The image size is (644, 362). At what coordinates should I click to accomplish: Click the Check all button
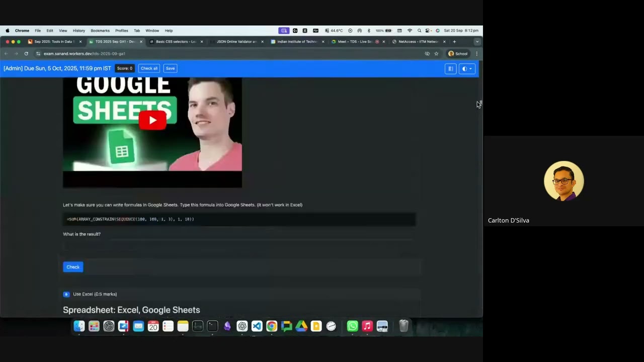149,68
